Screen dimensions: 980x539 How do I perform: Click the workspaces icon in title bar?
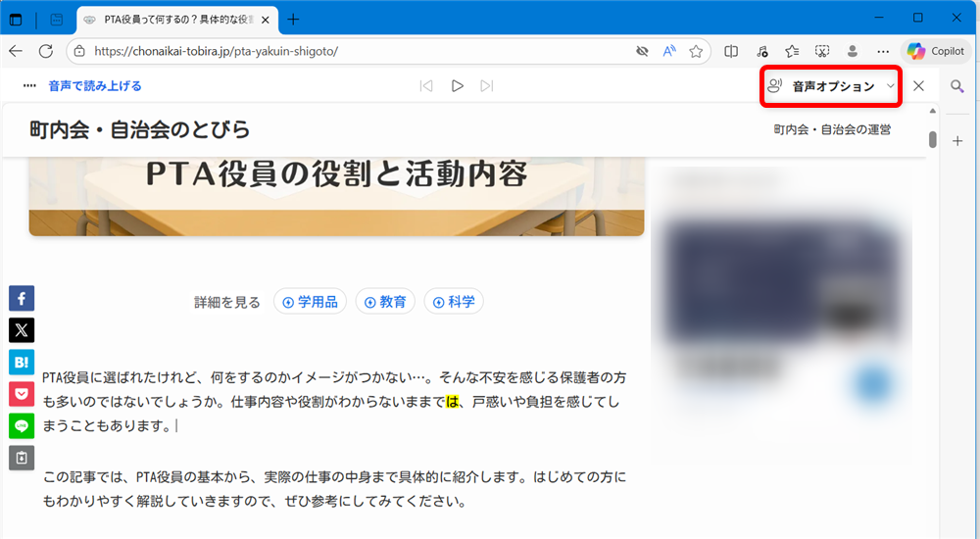56,20
